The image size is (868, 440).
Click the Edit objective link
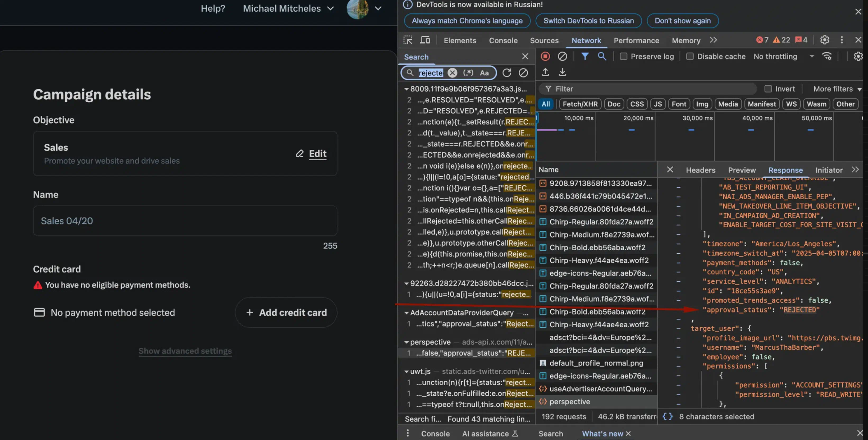(311, 154)
